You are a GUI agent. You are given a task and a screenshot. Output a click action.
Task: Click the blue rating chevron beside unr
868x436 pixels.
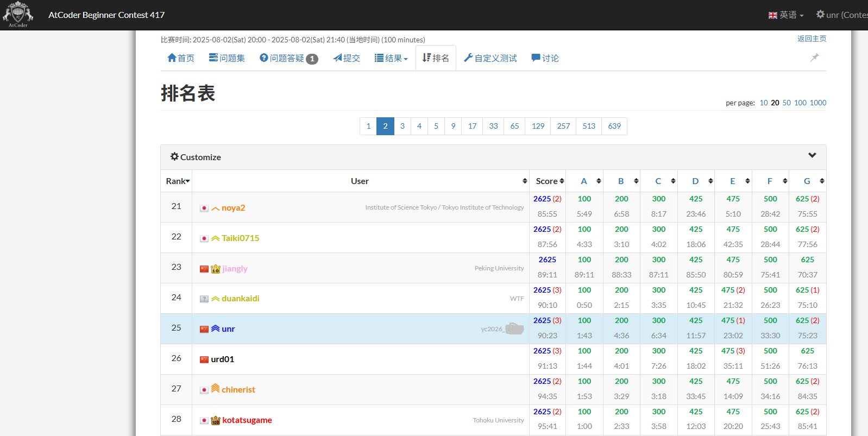(216, 328)
